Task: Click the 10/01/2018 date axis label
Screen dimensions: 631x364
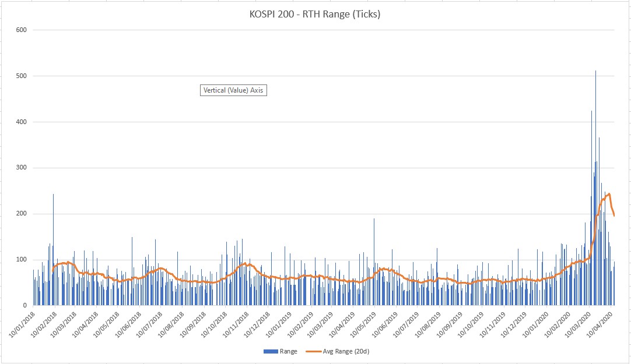Action: click(22, 324)
